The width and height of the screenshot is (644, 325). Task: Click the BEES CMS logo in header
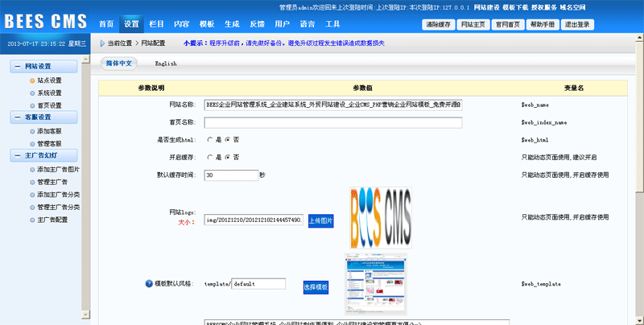point(46,22)
